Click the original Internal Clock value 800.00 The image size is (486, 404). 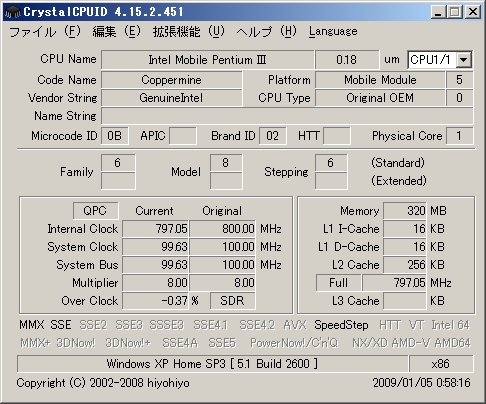pyautogui.click(x=222, y=229)
